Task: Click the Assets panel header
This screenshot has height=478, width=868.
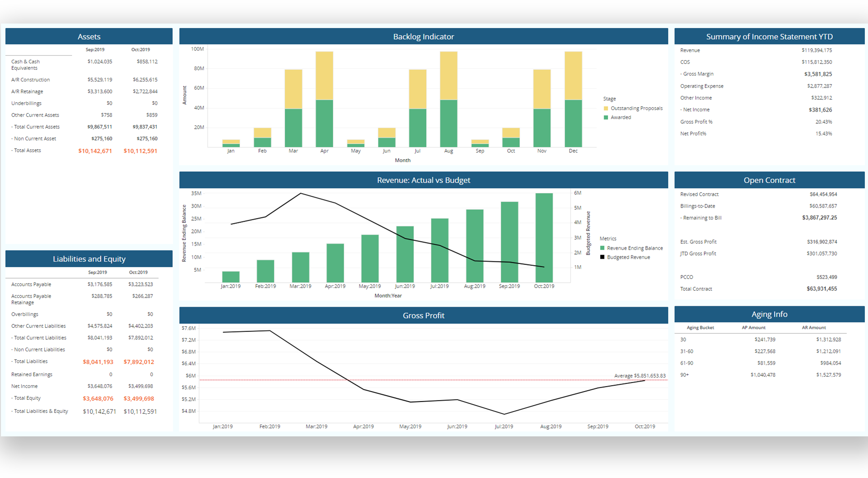Action: pos(89,37)
